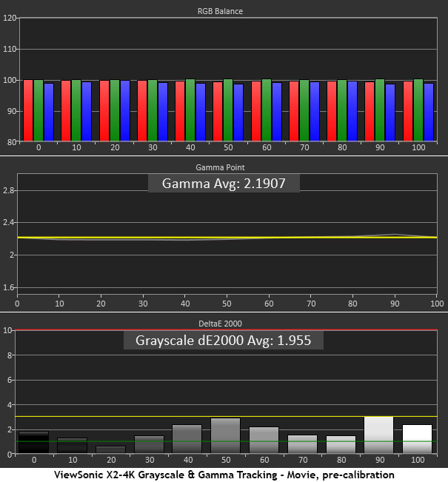Click the red bar at level 0 in RGB Balance
This screenshot has width=448, height=482.
28,110
